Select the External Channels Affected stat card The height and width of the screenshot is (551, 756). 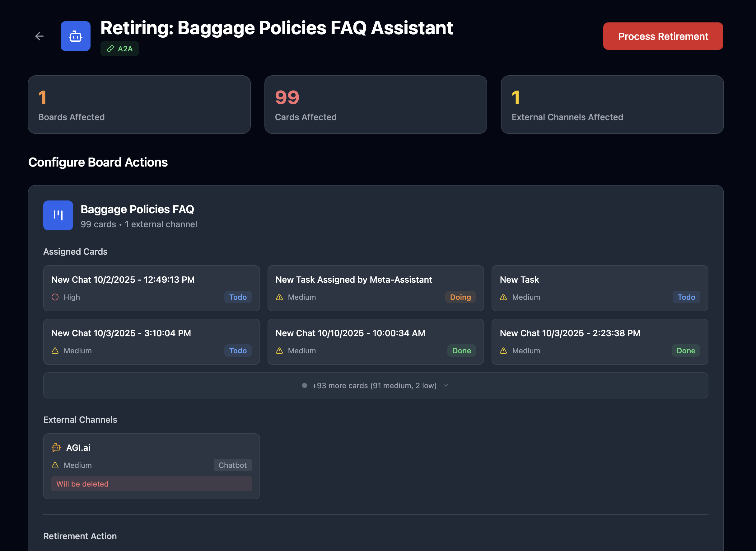[x=612, y=105]
